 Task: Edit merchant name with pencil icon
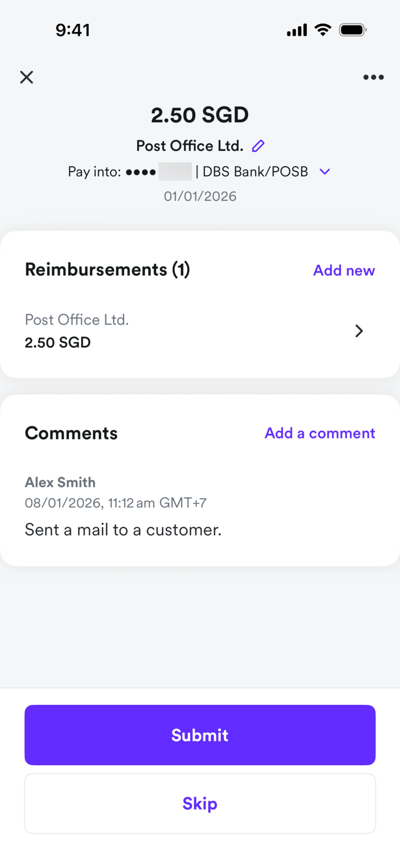258,146
